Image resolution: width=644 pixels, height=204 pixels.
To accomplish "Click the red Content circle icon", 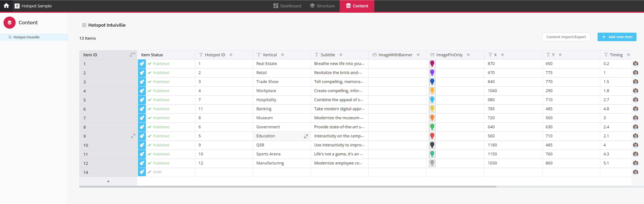I will [10, 22].
